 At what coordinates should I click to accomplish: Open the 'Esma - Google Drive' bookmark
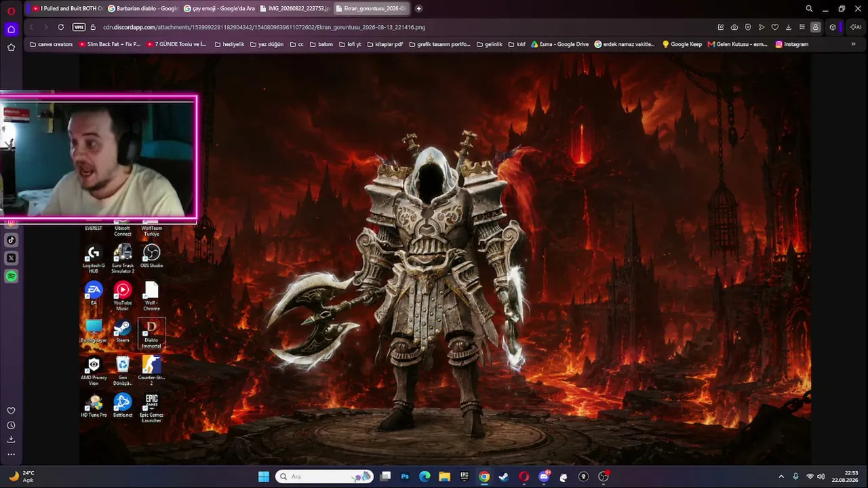pyautogui.click(x=560, y=44)
